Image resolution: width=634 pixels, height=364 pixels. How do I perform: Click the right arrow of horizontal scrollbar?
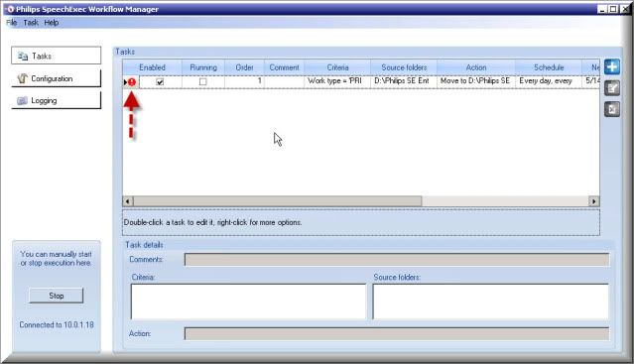[x=594, y=201]
